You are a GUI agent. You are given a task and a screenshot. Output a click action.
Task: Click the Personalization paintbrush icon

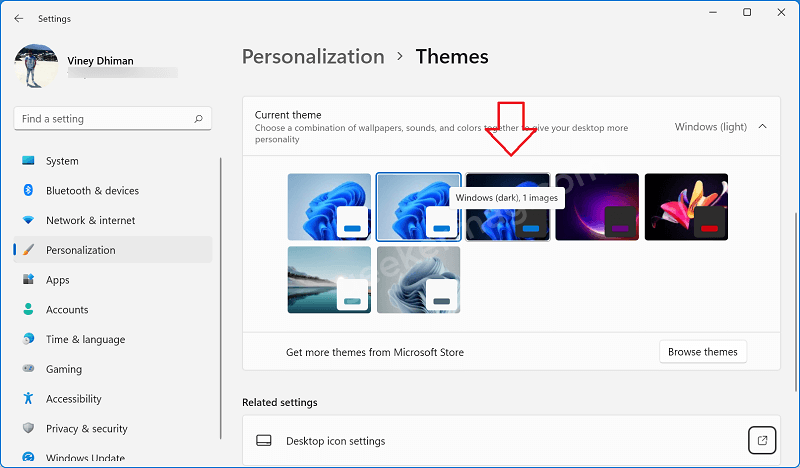click(x=29, y=250)
